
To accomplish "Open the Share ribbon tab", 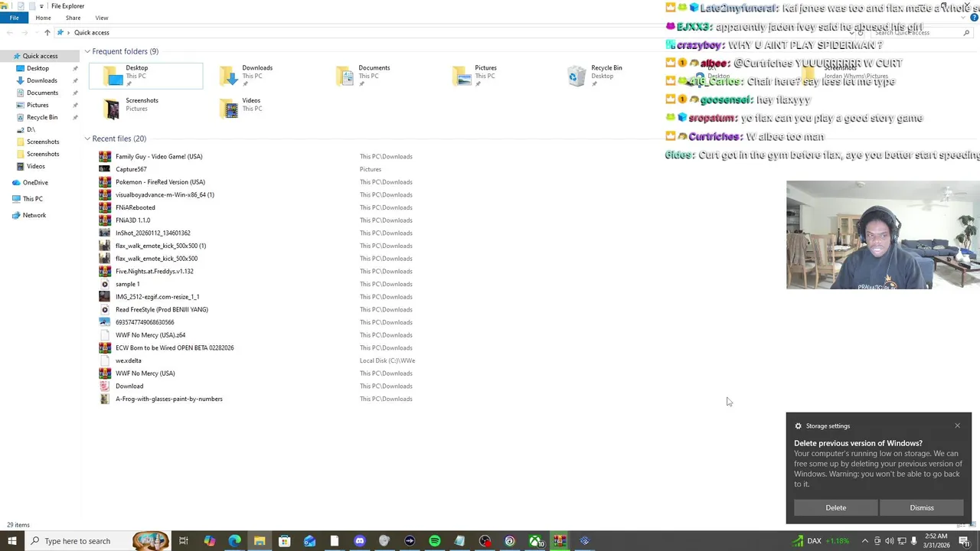I will coord(73,18).
